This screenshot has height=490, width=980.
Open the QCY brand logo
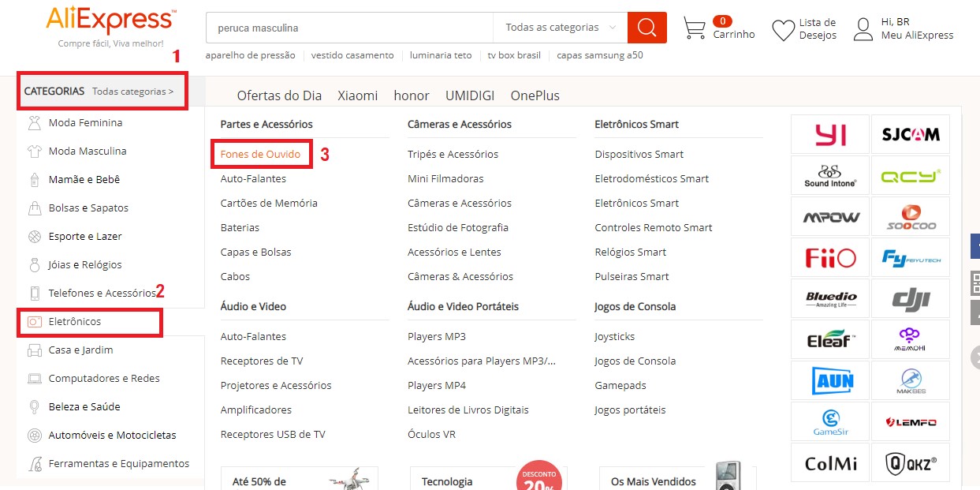pos(911,175)
